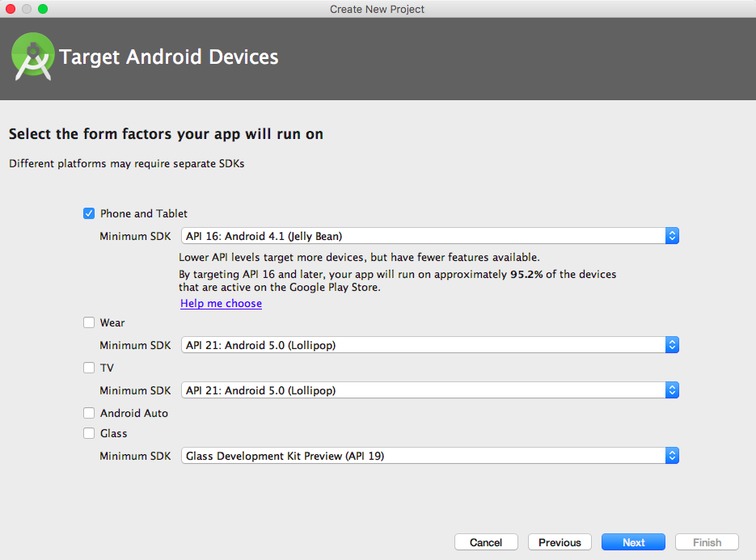The width and height of the screenshot is (756, 560).
Task: Tick the Android Auto checkbox
Action: (x=89, y=413)
